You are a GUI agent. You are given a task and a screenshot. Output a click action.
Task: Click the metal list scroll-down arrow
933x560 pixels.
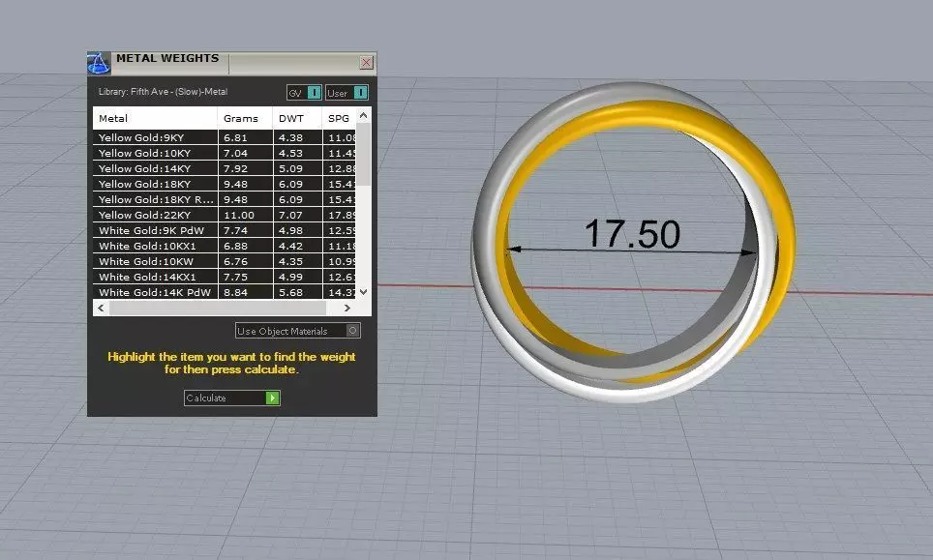364,292
